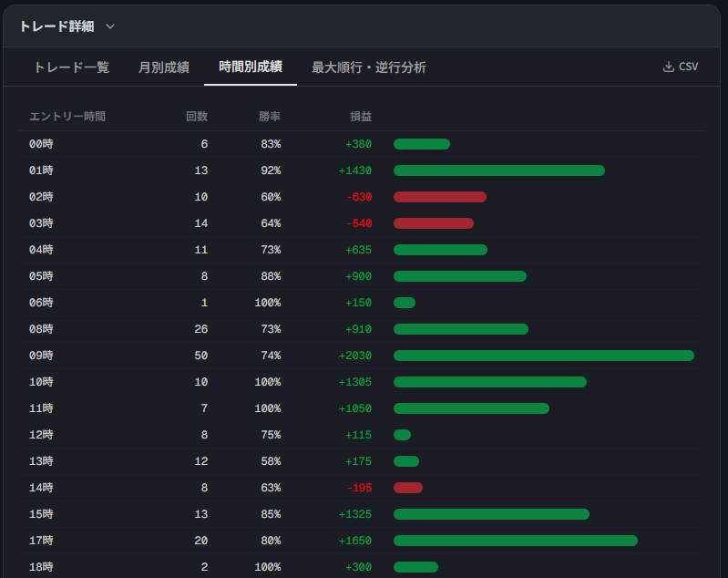Click the +1430 profit value
Screen dimensions: 728x578
[355, 170]
